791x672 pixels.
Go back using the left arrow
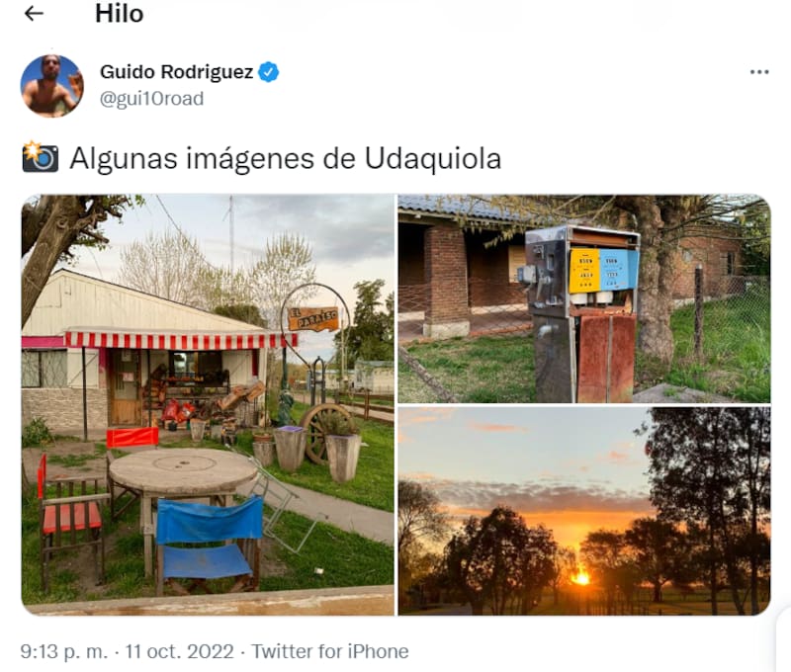pyautogui.click(x=34, y=14)
